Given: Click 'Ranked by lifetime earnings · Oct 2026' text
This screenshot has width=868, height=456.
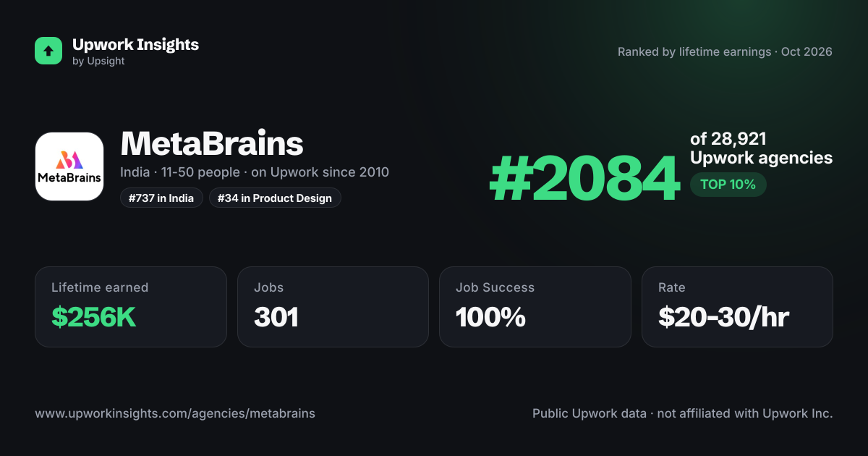Looking at the screenshot, I should pos(725,52).
